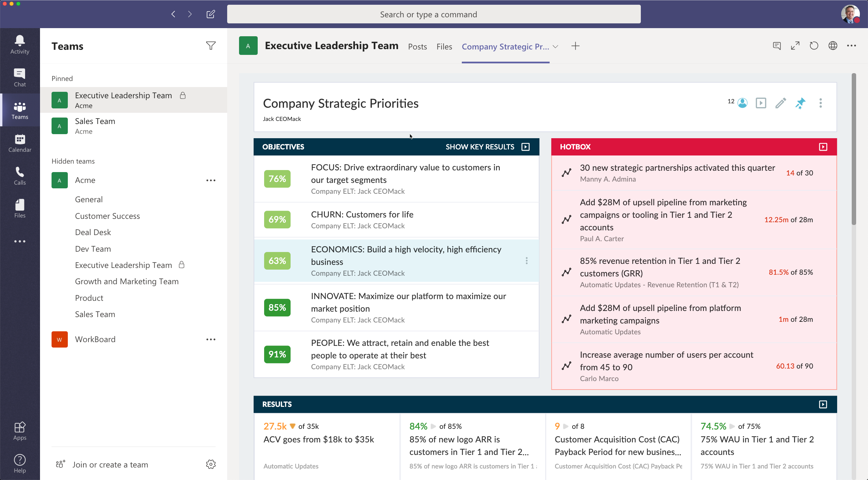Add a new tab with plus
The image size is (868, 480).
point(575,46)
